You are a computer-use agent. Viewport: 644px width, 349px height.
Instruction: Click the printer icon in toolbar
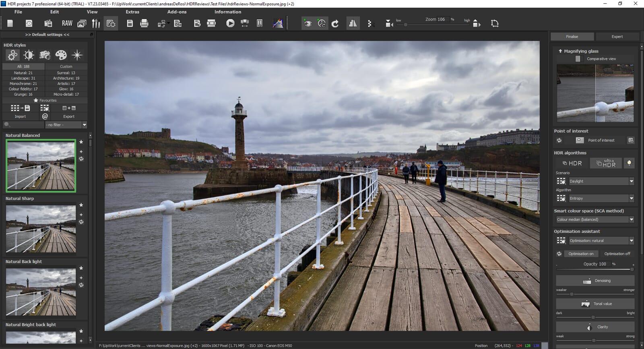[144, 23]
